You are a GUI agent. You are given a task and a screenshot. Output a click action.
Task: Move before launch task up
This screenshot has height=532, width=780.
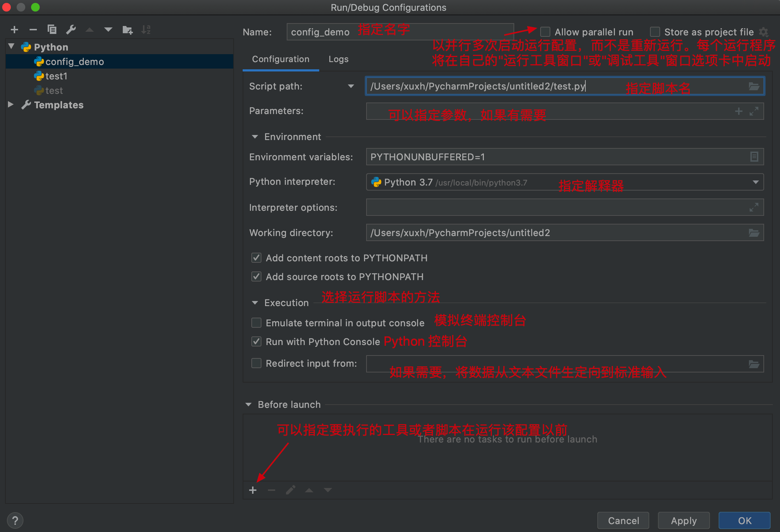pyautogui.click(x=309, y=490)
